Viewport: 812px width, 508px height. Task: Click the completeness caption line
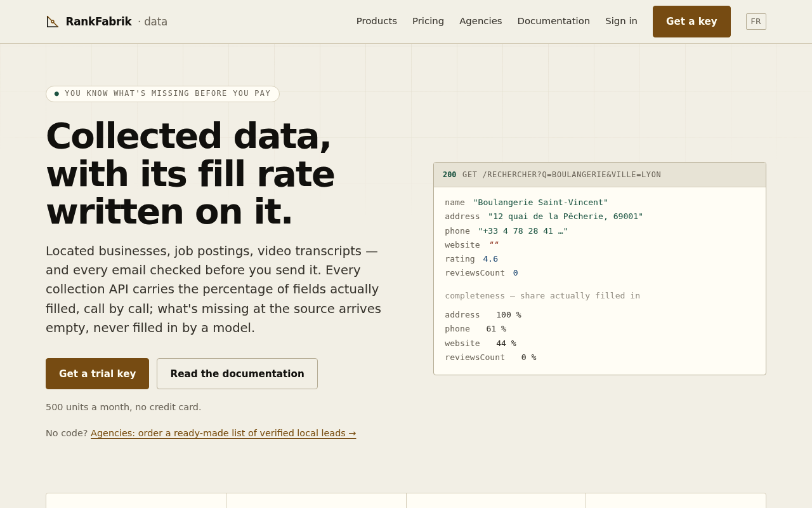pyautogui.click(x=542, y=296)
